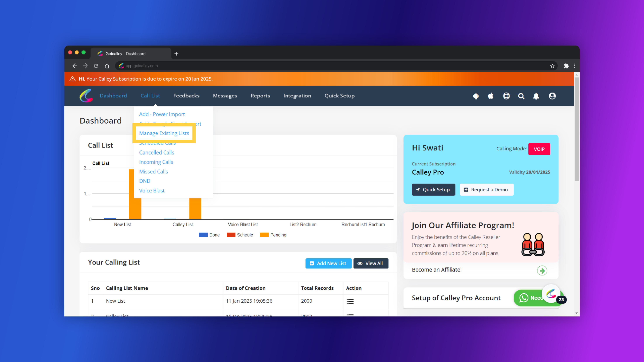Open the Reports menu
This screenshot has height=362, width=644.
coord(260,96)
